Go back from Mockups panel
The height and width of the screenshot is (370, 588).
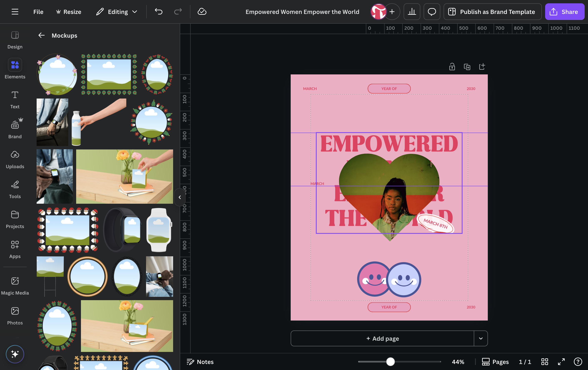42,35
